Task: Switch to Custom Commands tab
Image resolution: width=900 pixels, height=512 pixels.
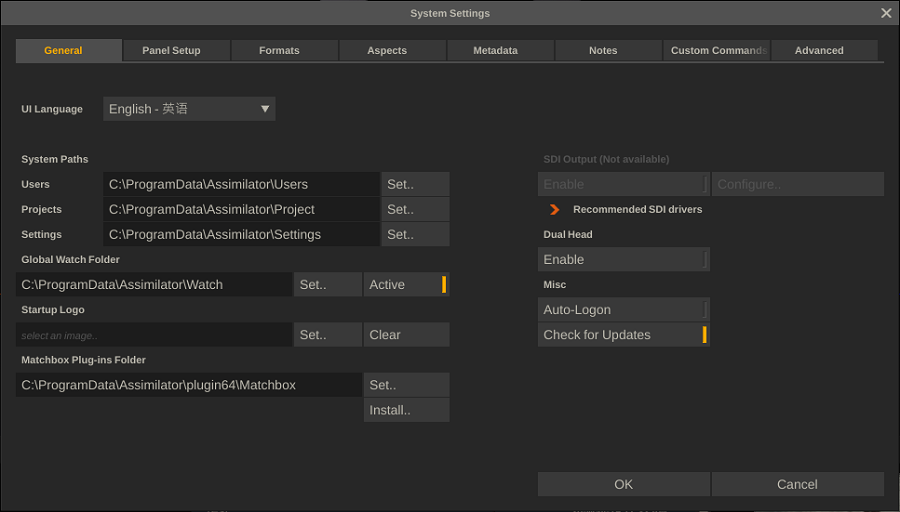Action: (x=716, y=51)
